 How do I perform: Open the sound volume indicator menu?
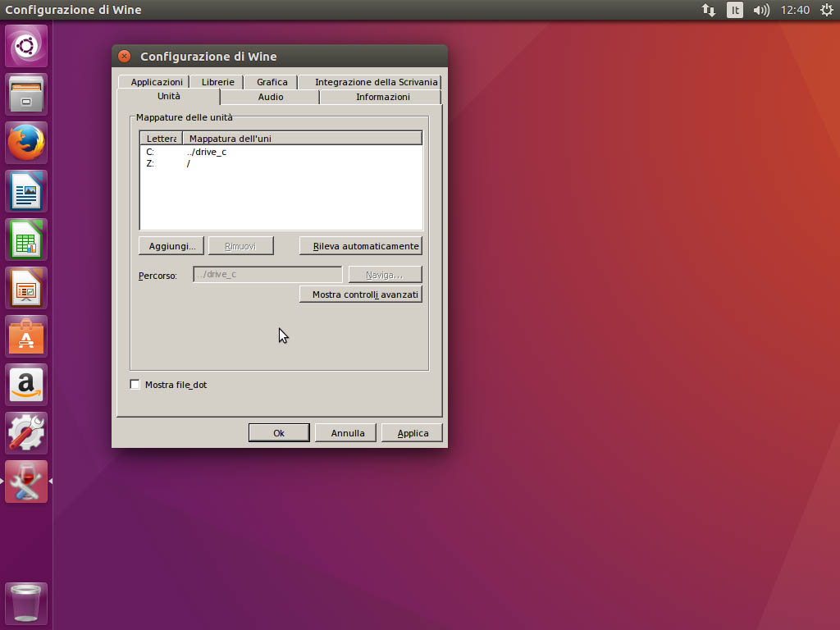pyautogui.click(x=761, y=10)
